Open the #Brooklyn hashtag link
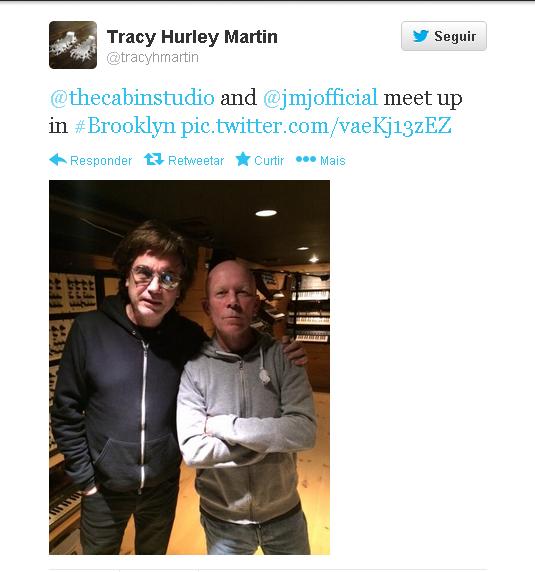Viewport: 535px width, 572px height. [125, 126]
